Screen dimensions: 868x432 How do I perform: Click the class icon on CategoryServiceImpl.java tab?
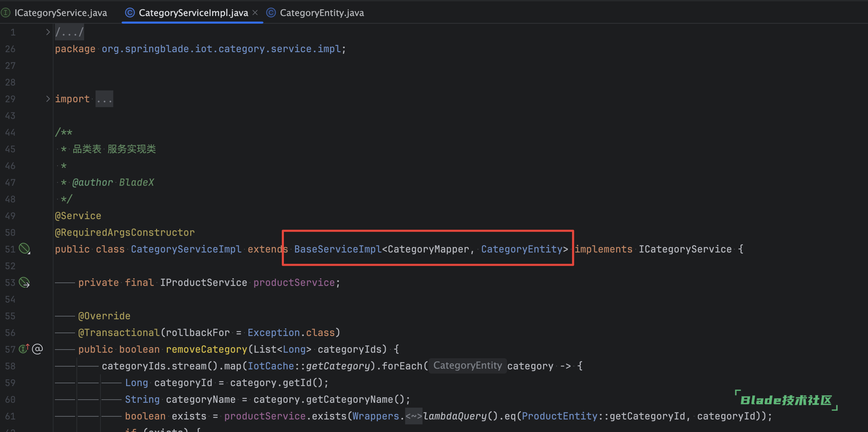130,13
